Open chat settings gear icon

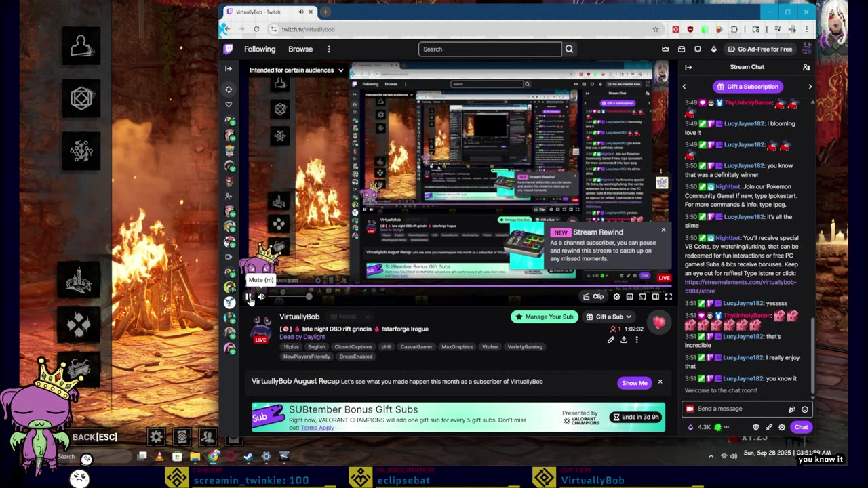click(782, 427)
